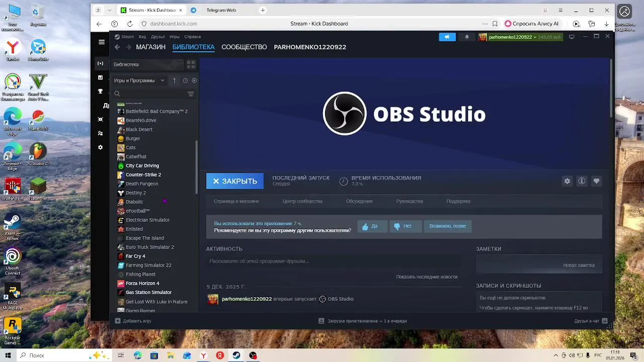The width and height of the screenshot is (644, 362).
Task: Sort library by recent activity clock icon
Action: coord(185,80)
